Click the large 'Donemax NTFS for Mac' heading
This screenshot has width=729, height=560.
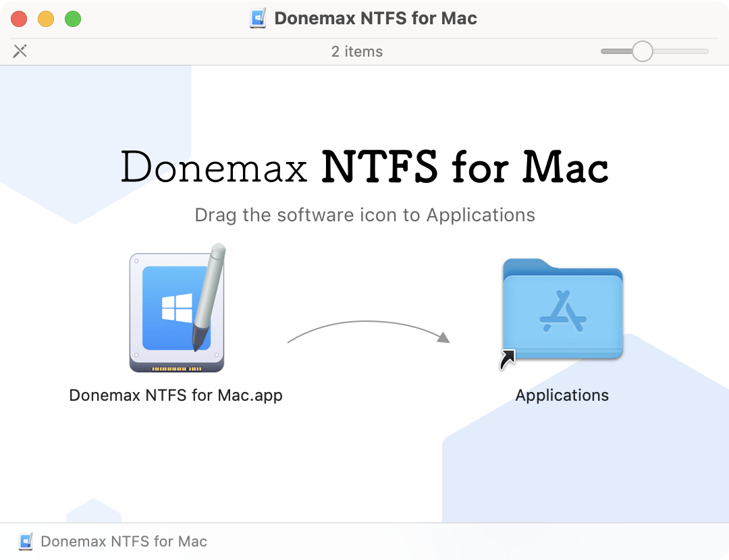point(364,167)
